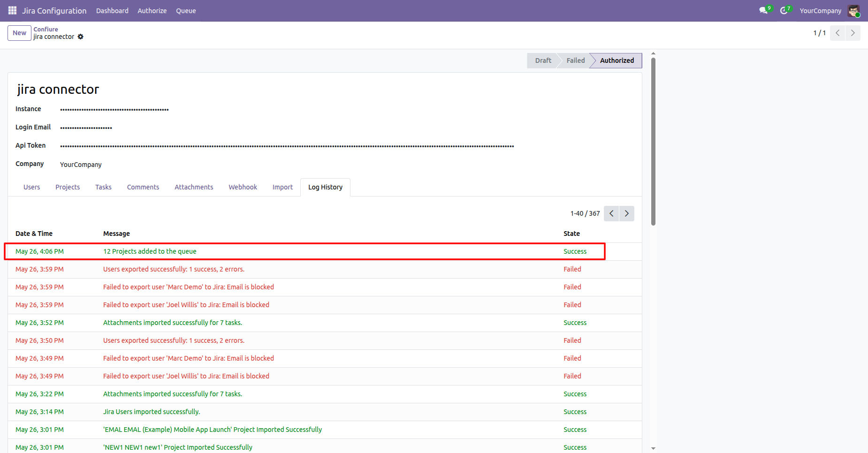The image size is (868, 453).
Task: Open the Authorize menu
Action: (152, 11)
